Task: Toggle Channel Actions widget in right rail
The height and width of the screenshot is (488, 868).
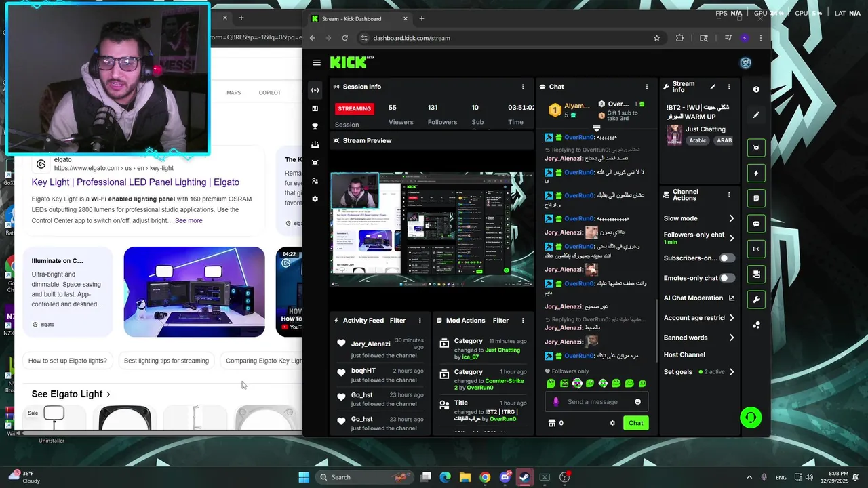Action: (756, 274)
